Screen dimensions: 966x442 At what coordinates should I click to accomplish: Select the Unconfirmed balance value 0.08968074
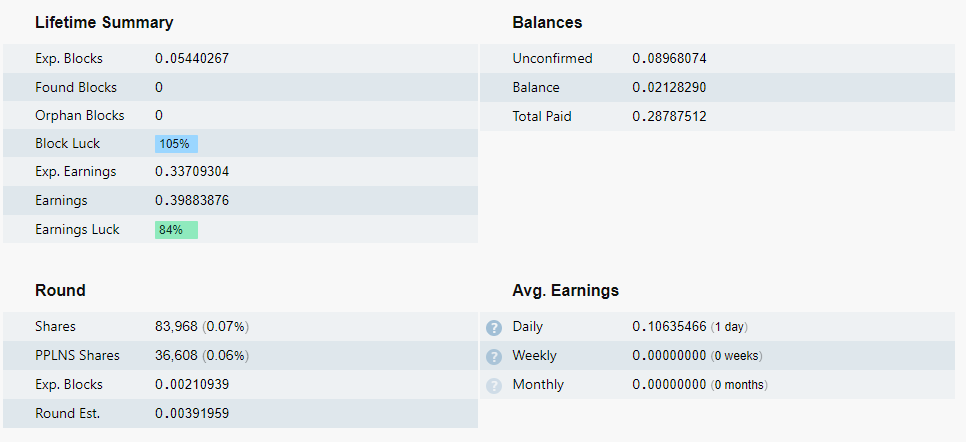coord(669,59)
